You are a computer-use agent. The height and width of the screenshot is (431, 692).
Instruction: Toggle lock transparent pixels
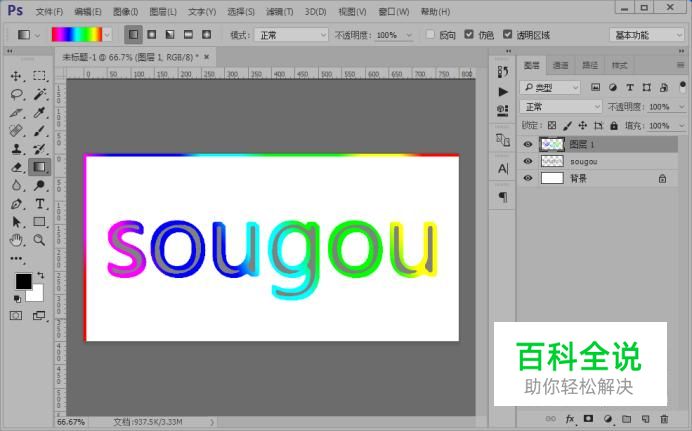click(552, 126)
